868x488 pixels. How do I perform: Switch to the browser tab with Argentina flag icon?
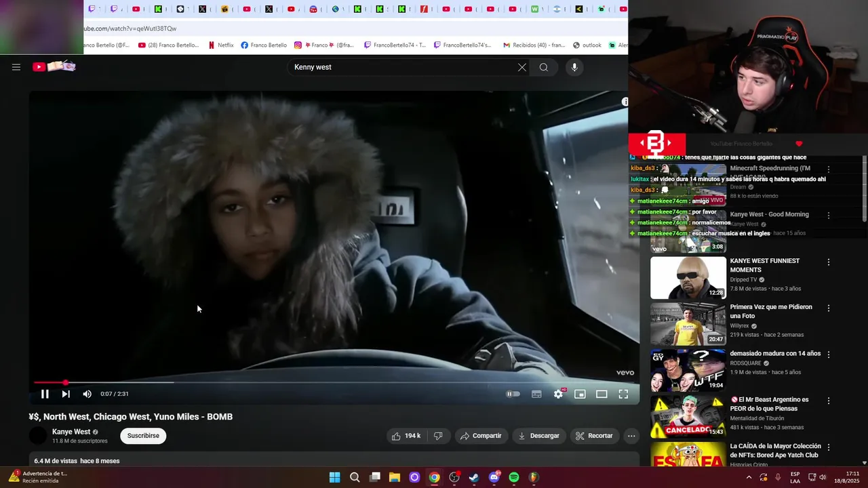557,9
